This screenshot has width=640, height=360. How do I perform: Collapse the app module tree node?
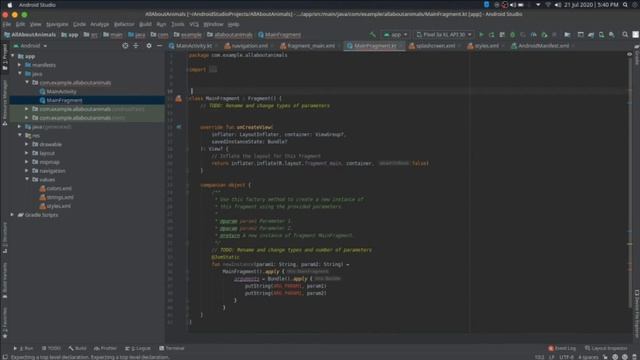tap(13, 56)
